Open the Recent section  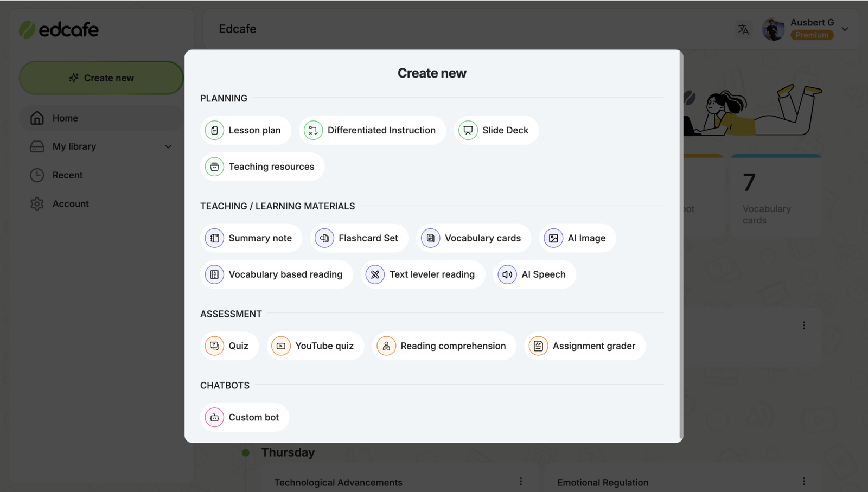(67, 175)
